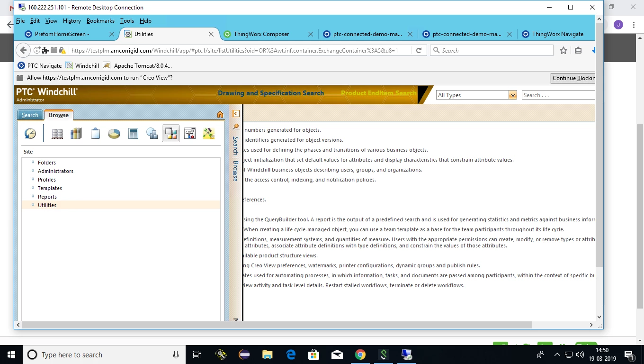
Task: Select Templates in the Site tree
Action: point(50,188)
